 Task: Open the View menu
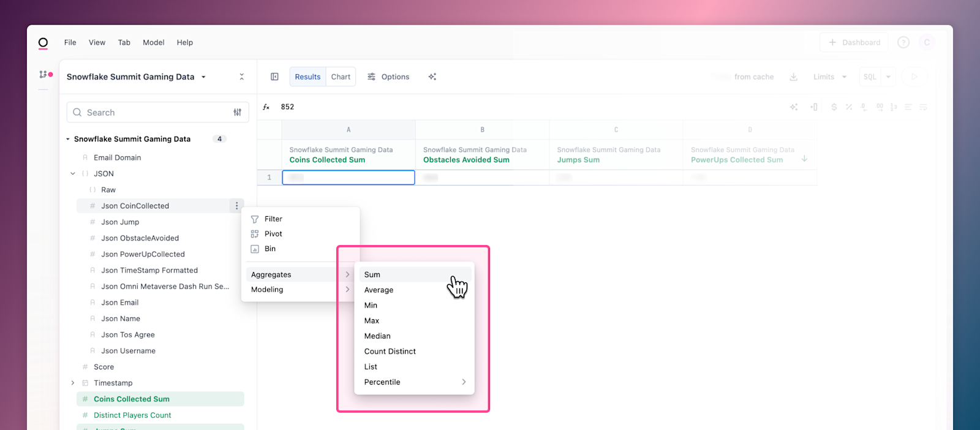[97, 42]
